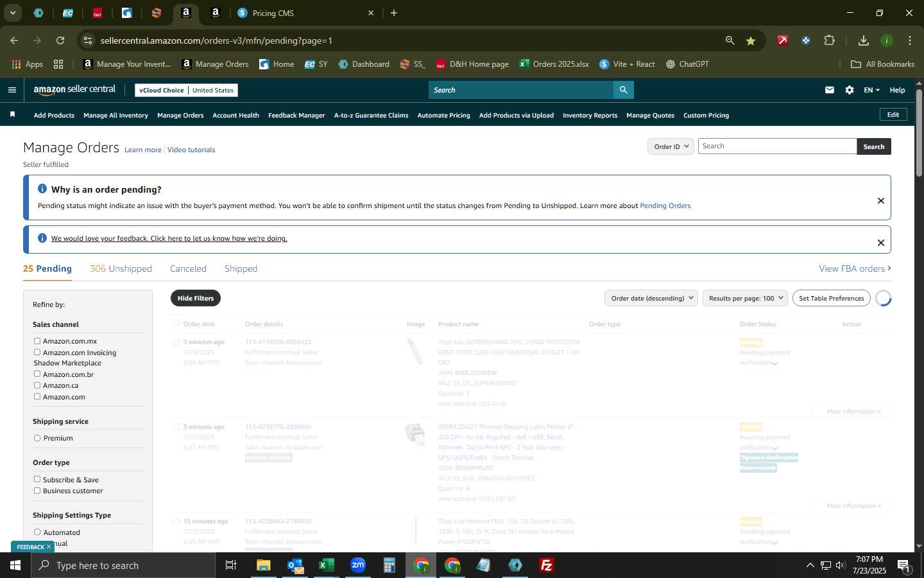
Task: Check the Amazon.com.mx sales channel filter
Action: [37, 341]
